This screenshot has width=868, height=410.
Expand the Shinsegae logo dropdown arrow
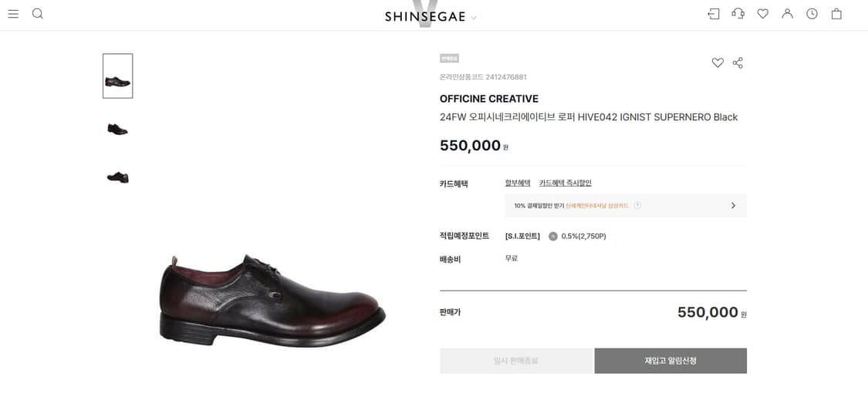474,18
